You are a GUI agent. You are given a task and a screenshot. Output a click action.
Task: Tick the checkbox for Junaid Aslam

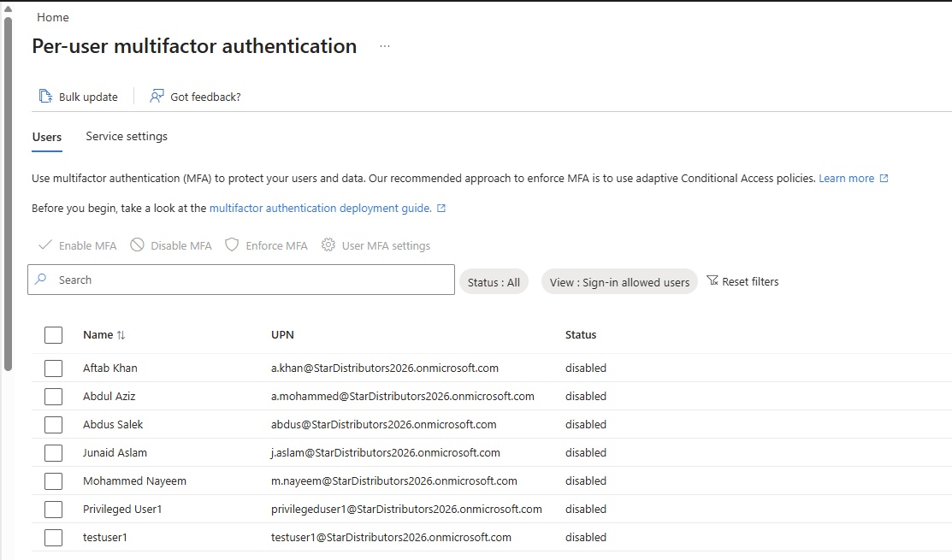53,453
